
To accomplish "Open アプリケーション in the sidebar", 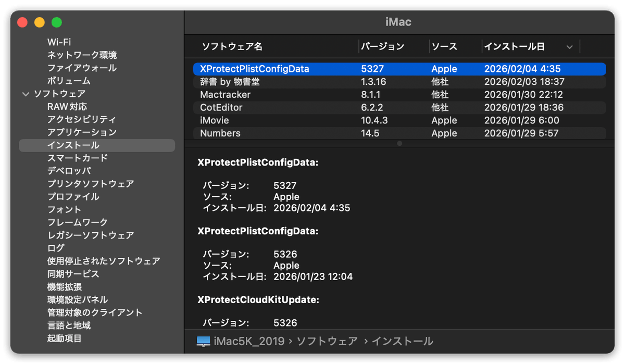I will [82, 132].
